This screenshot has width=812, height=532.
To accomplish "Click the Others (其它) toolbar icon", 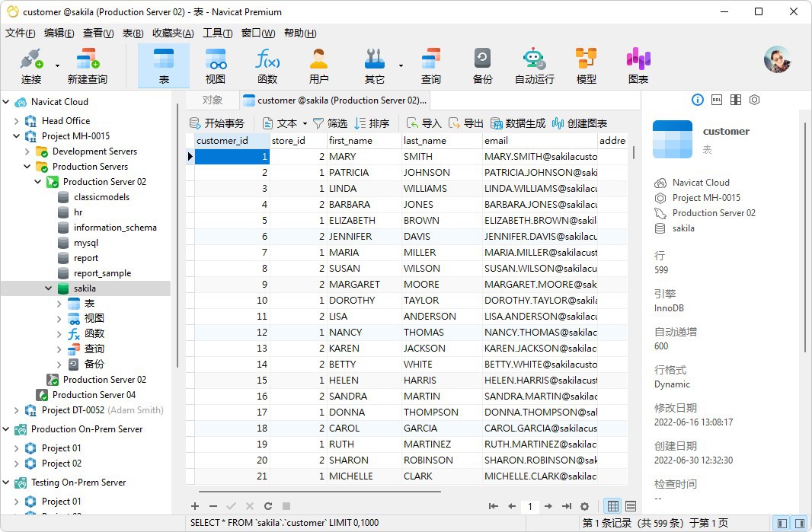I will (x=375, y=65).
